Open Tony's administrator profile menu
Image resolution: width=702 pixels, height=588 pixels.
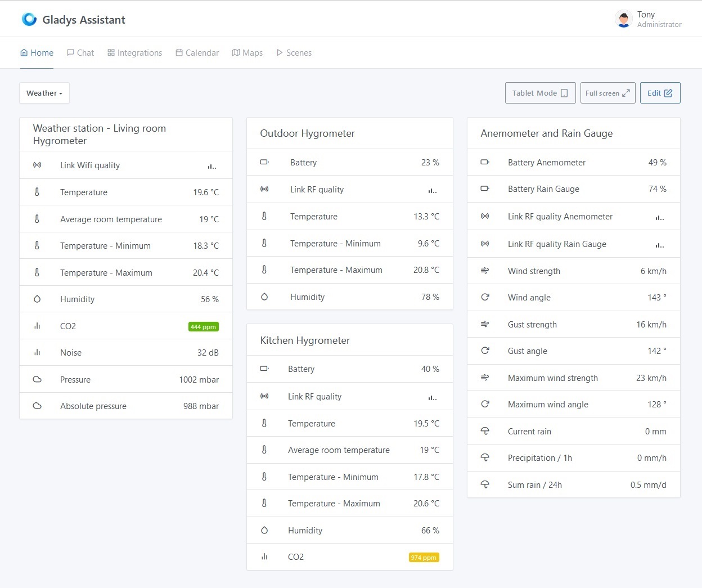(x=648, y=19)
